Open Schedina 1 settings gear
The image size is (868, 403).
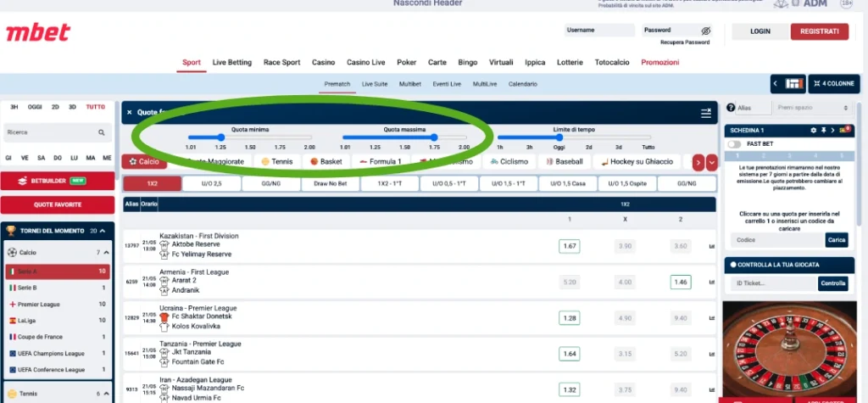(x=813, y=131)
